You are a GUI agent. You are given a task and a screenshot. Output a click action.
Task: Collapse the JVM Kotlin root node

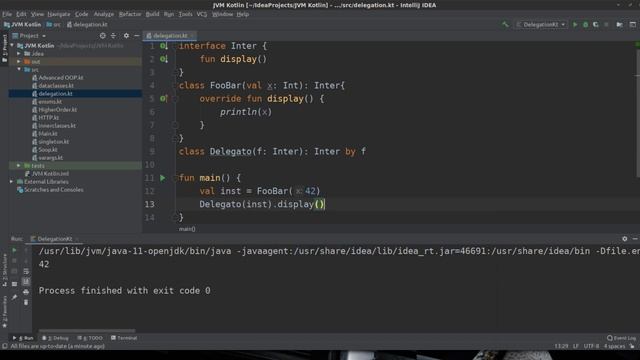pyautogui.click(x=12, y=46)
